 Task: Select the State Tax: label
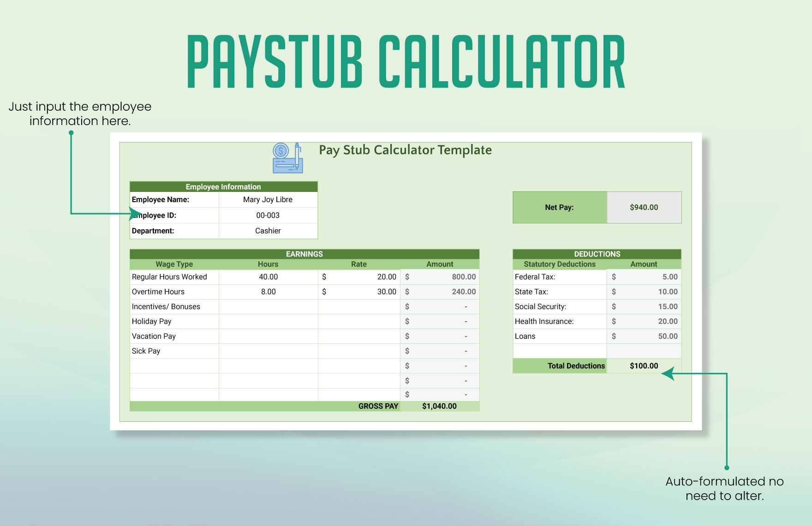pyautogui.click(x=531, y=292)
